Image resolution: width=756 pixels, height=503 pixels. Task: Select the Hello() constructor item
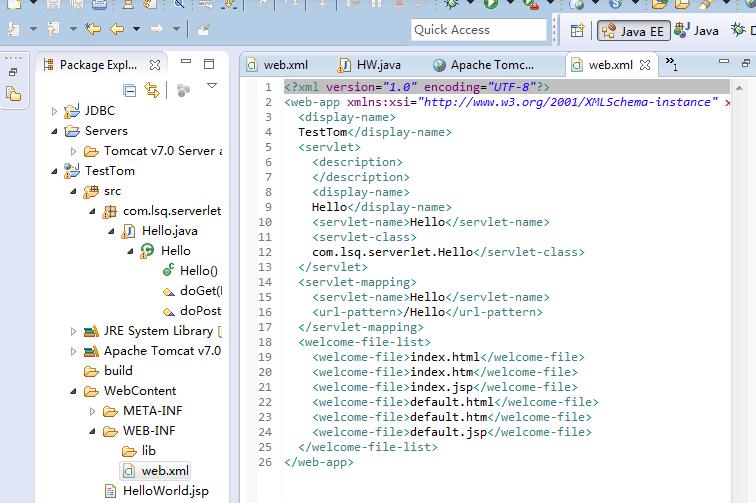[x=199, y=271]
